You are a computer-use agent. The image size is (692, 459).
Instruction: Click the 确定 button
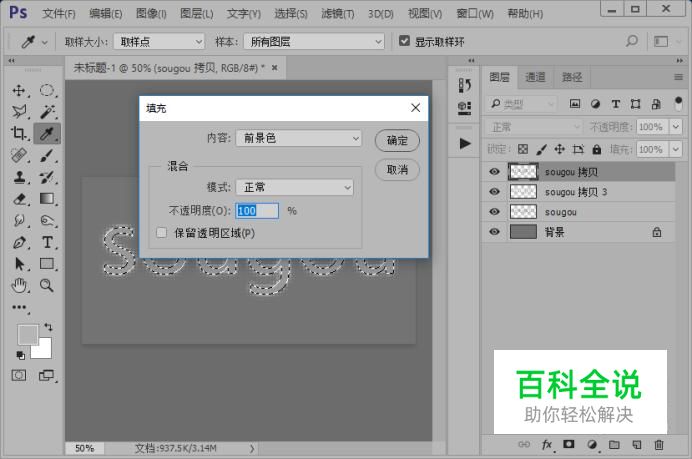click(397, 140)
